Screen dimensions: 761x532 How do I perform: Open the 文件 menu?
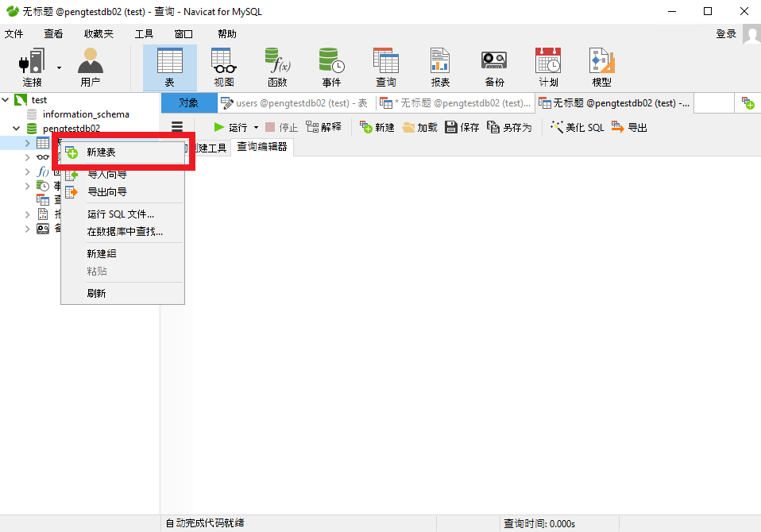(14, 34)
